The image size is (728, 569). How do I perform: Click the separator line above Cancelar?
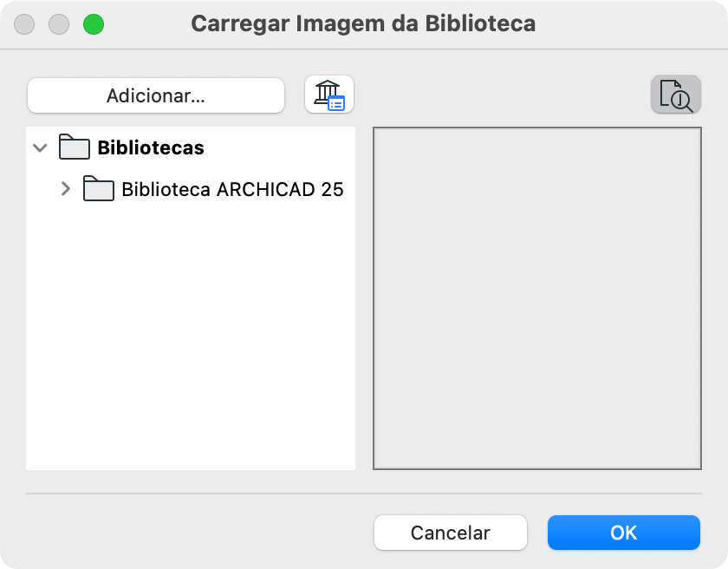[x=363, y=494]
